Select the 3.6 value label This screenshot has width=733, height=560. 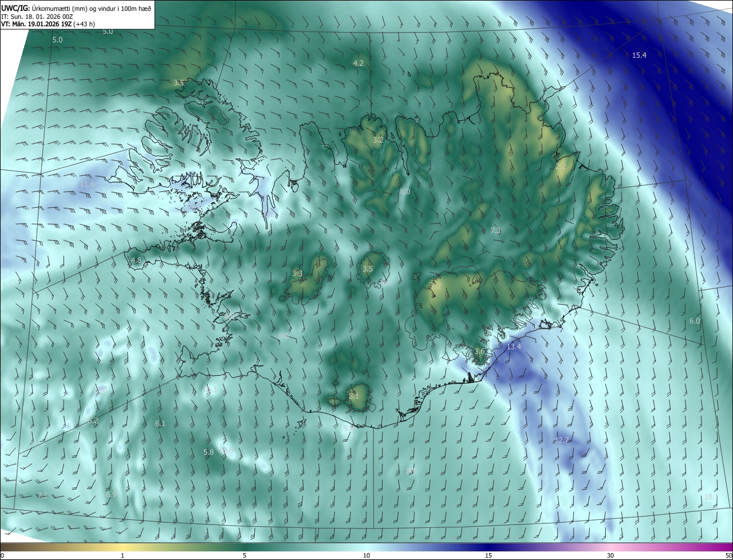(x=480, y=351)
